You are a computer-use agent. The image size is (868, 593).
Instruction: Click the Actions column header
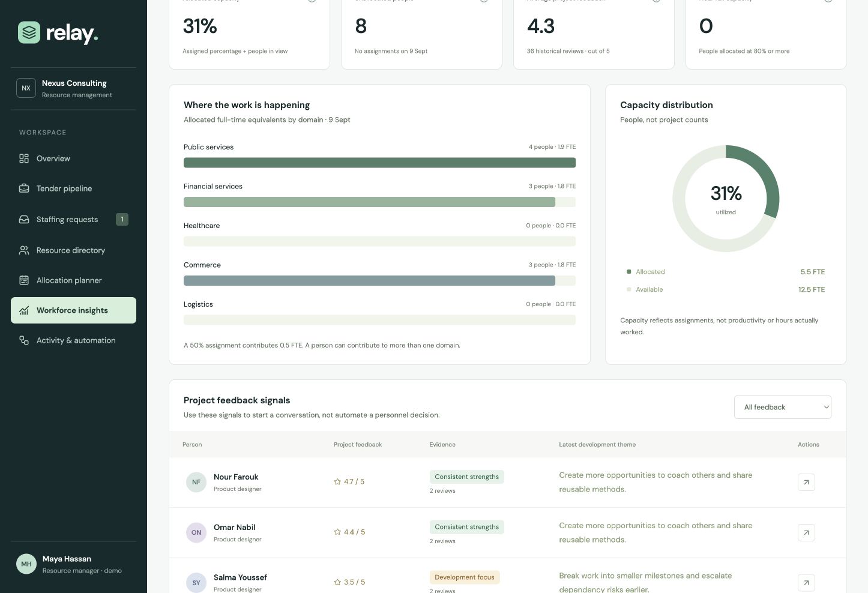[x=809, y=445]
